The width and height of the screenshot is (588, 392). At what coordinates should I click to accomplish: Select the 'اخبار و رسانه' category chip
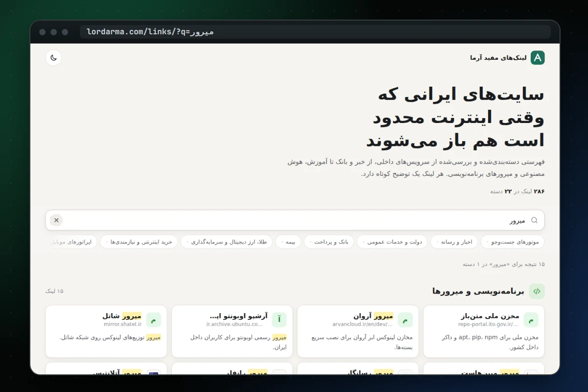454,242
